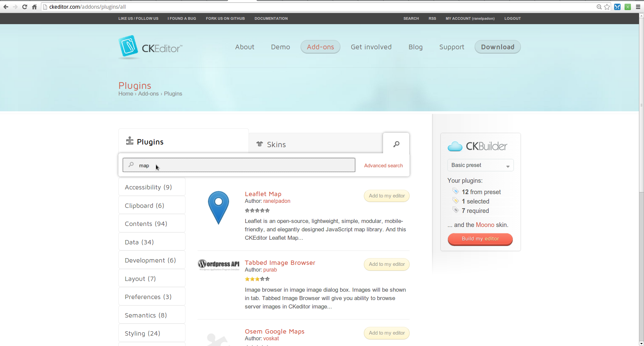Click the CKEditor logo icon

128,46
